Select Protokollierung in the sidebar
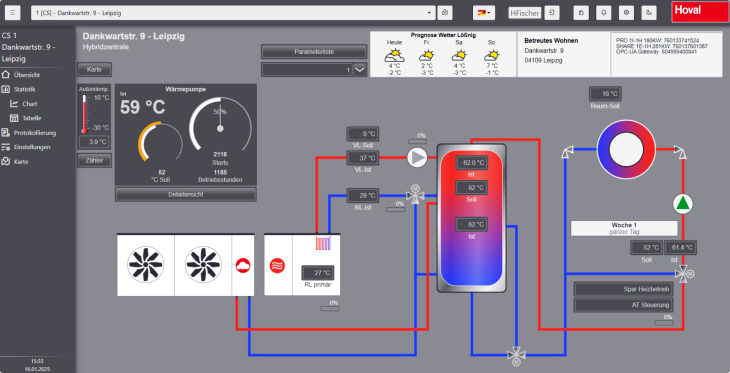This screenshot has width=730, height=373. pyautogui.click(x=35, y=133)
